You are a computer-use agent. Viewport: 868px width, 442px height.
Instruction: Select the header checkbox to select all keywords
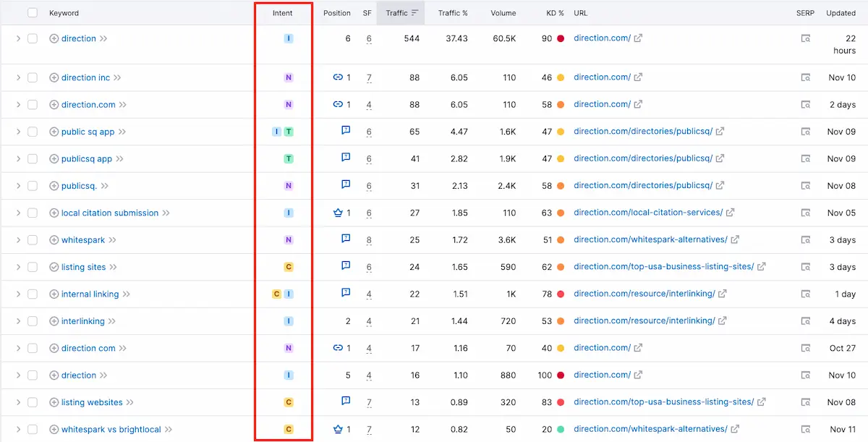pyautogui.click(x=31, y=12)
